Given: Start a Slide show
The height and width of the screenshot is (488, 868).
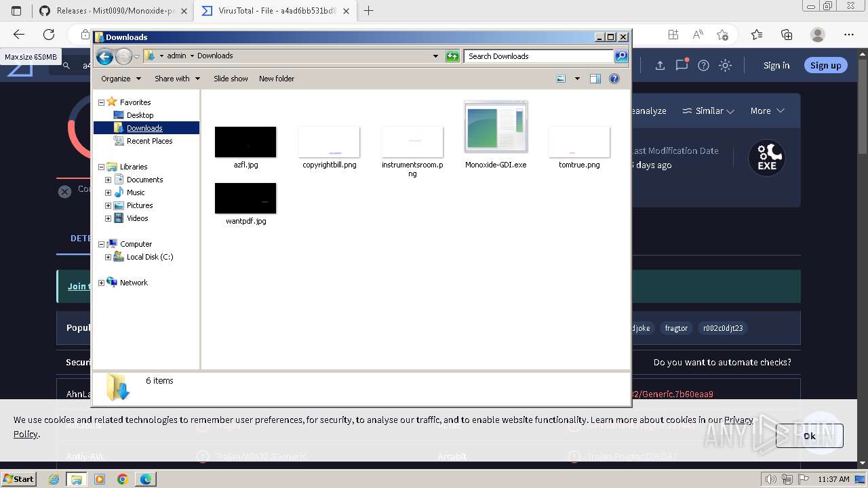Looking at the screenshot, I should pyautogui.click(x=231, y=79).
